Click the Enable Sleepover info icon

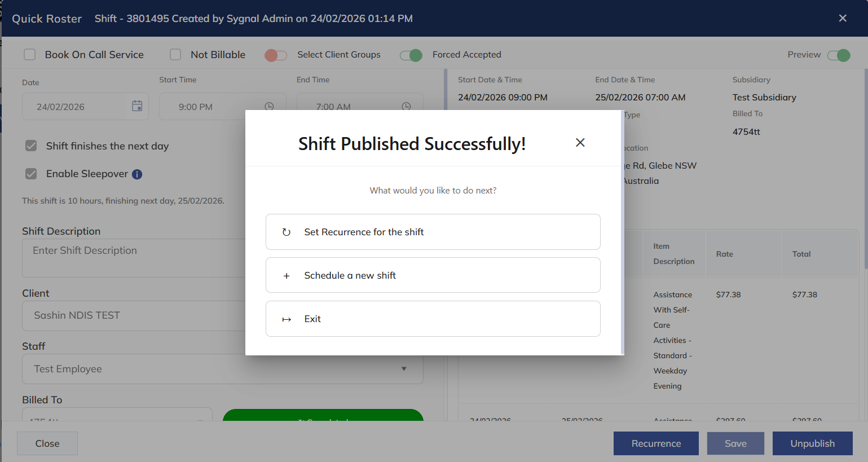[x=137, y=174]
